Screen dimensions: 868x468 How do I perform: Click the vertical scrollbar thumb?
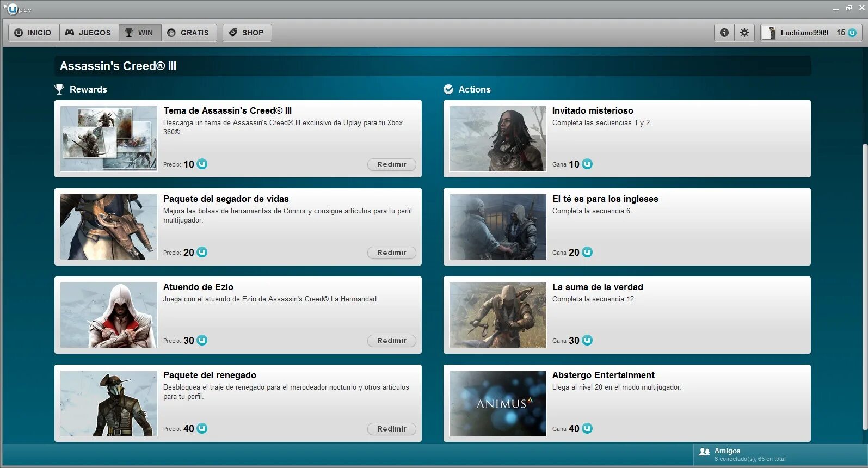pos(865,287)
